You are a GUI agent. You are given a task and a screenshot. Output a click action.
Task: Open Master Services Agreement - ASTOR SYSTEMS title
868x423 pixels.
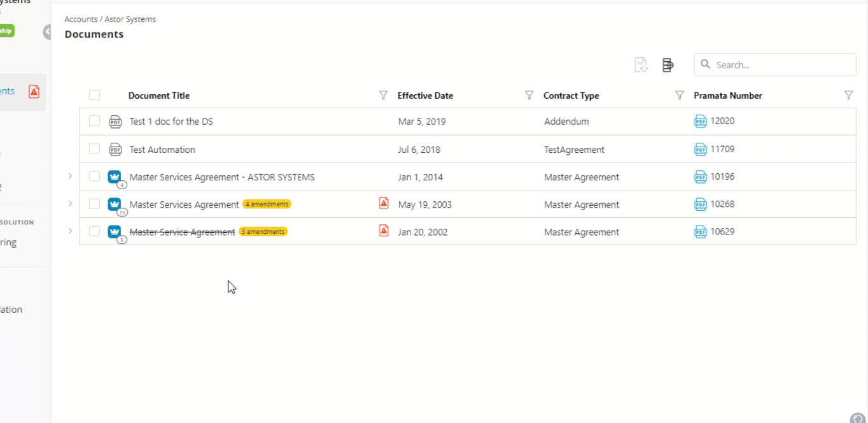point(222,177)
